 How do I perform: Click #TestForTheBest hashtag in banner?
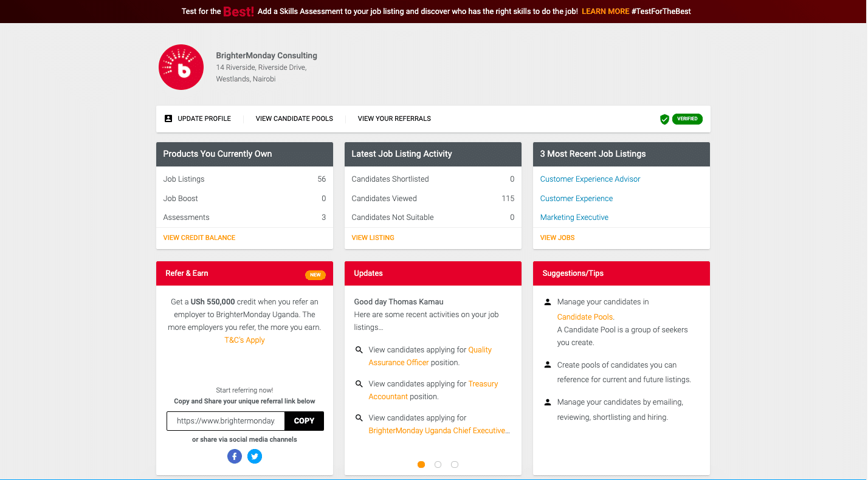(661, 12)
